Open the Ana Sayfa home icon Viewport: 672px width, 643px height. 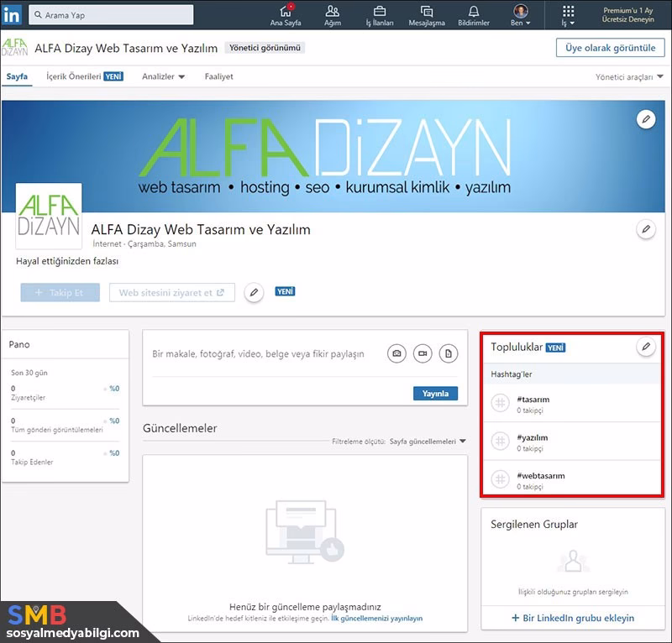coord(286,13)
